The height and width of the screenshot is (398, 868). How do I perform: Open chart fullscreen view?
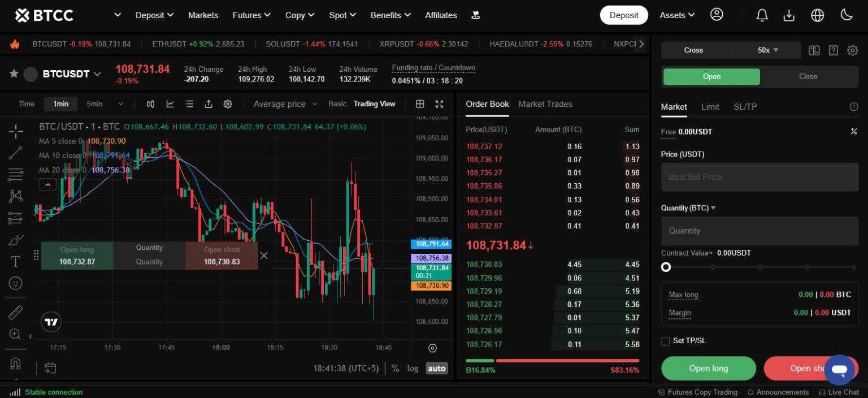point(439,104)
